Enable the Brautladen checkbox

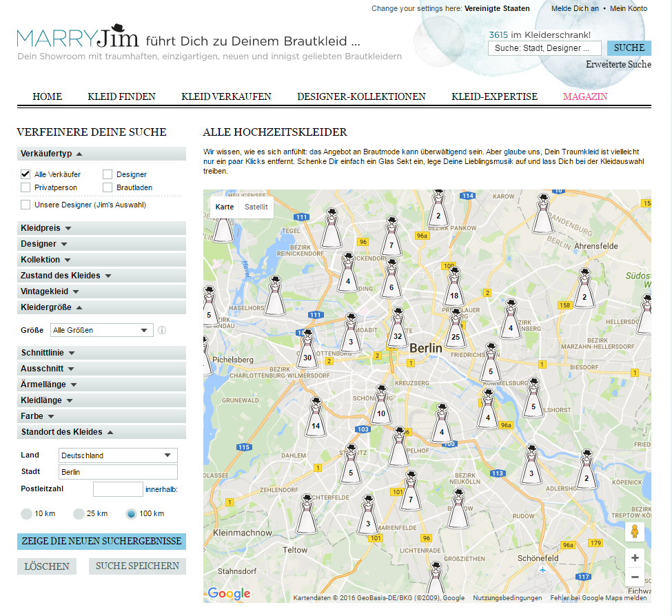pos(108,187)
